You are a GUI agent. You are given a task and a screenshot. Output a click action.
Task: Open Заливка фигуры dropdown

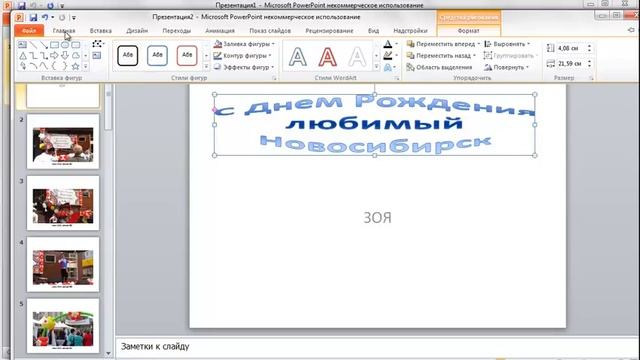[244, 44]
